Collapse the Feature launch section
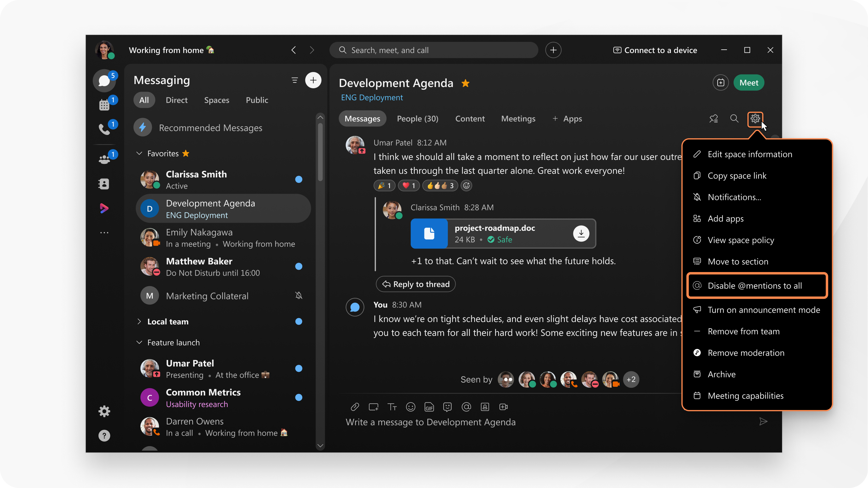Viewport: 868px width, 488px height. click(138, 342)
